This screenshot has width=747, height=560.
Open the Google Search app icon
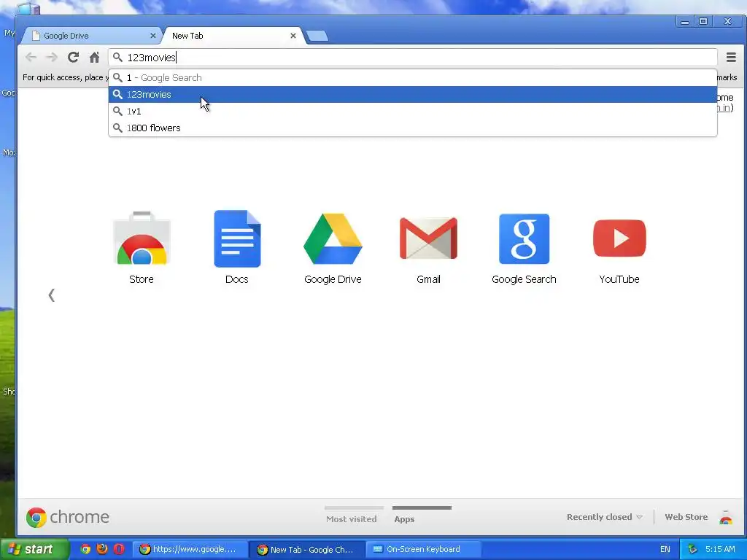point(524,238)
